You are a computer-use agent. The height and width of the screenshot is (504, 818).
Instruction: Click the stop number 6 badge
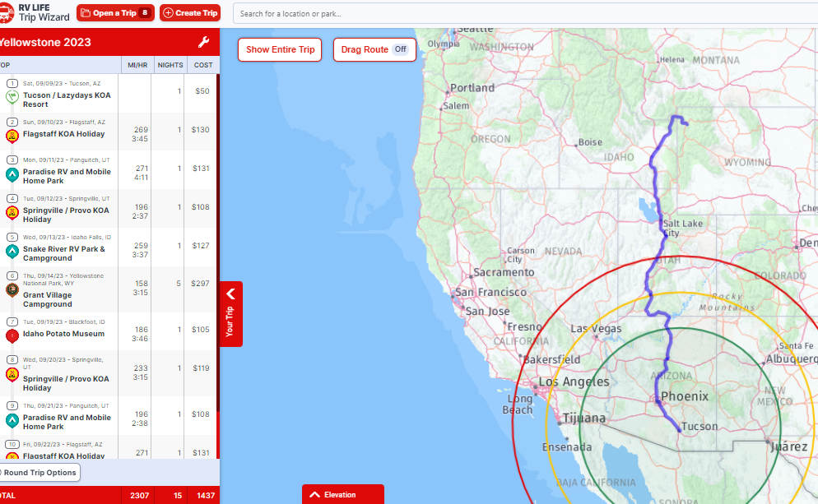12,275
